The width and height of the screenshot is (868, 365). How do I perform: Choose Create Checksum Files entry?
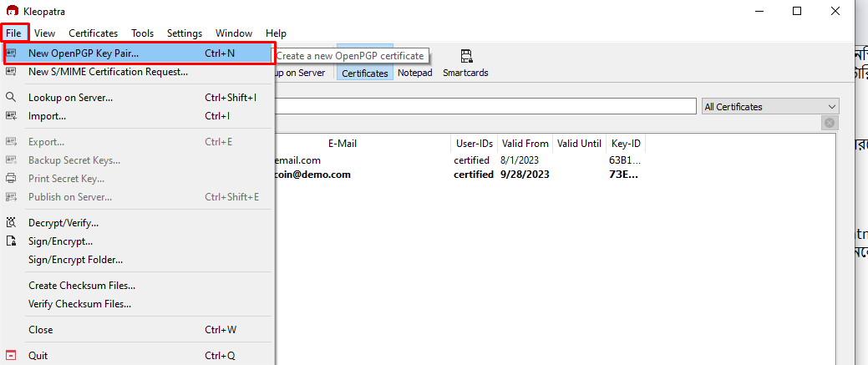pos(138,286)
